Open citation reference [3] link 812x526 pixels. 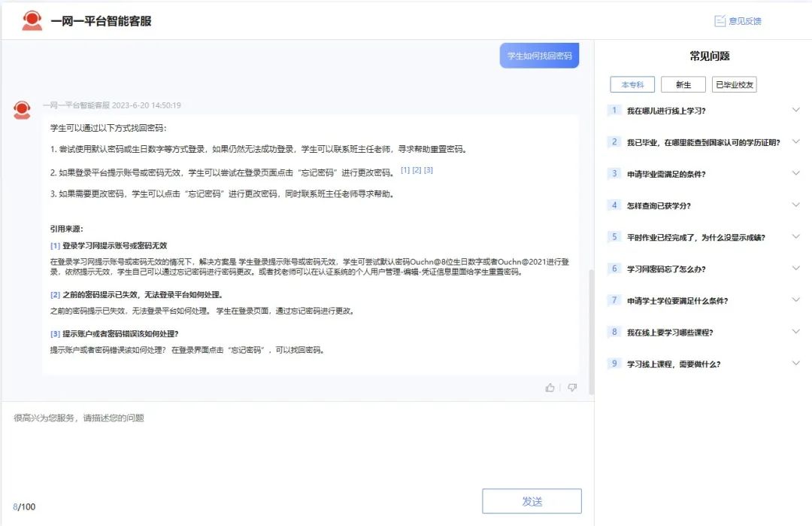(x=429, y=170)
